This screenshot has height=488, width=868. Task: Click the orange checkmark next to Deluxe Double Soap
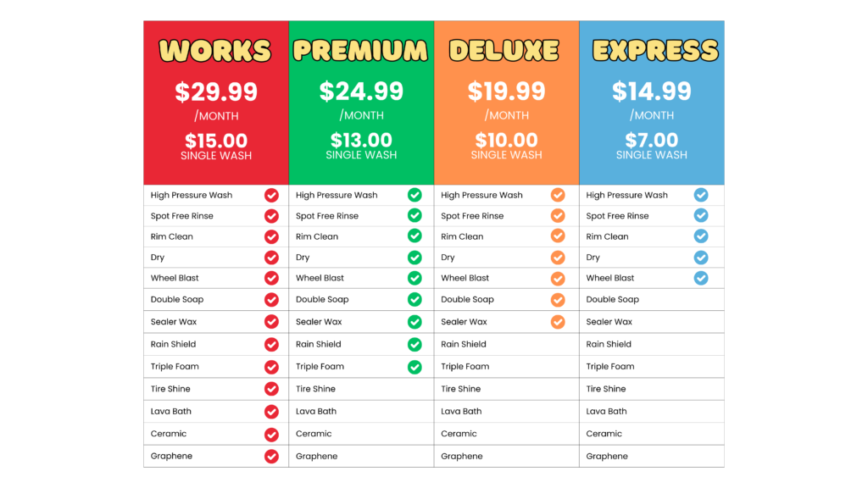pos(558,299)
